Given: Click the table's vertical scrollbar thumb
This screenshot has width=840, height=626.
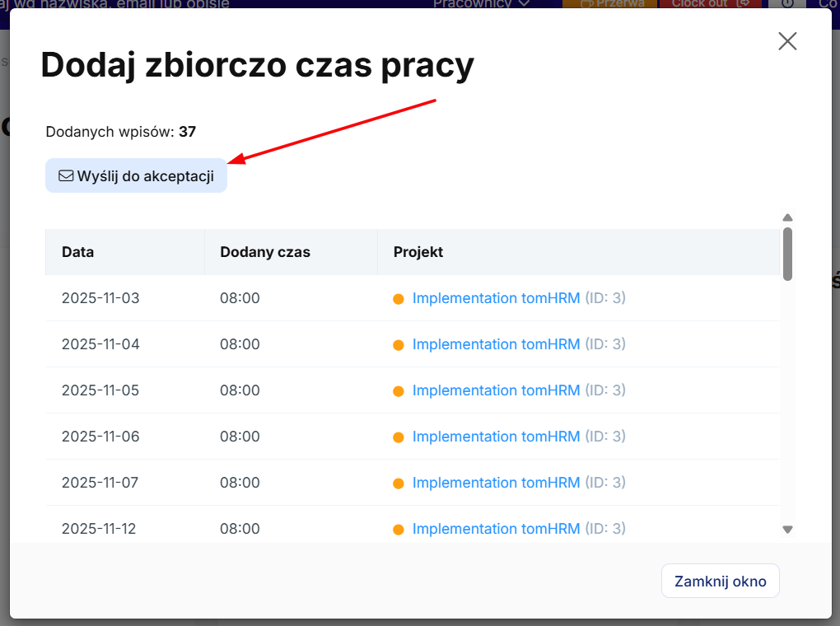Looking at the screenshot, I should (787, 254).
